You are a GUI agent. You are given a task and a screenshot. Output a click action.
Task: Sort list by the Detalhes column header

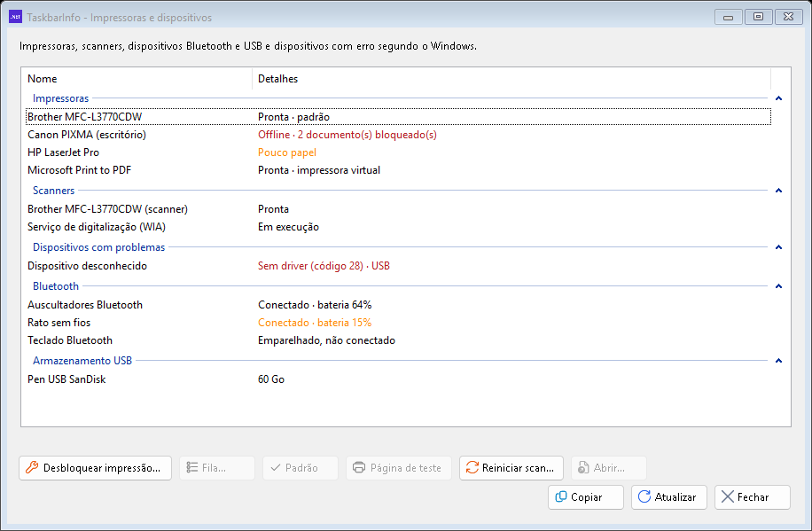[x=511, y=79]
